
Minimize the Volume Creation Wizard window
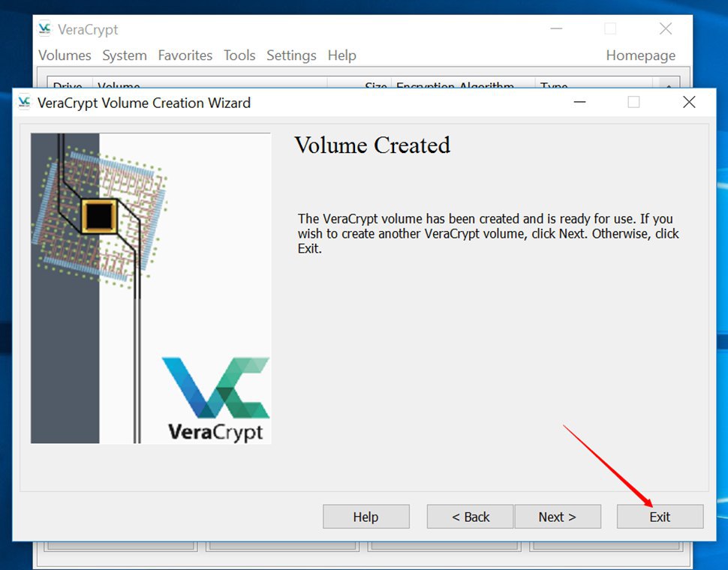579,103
